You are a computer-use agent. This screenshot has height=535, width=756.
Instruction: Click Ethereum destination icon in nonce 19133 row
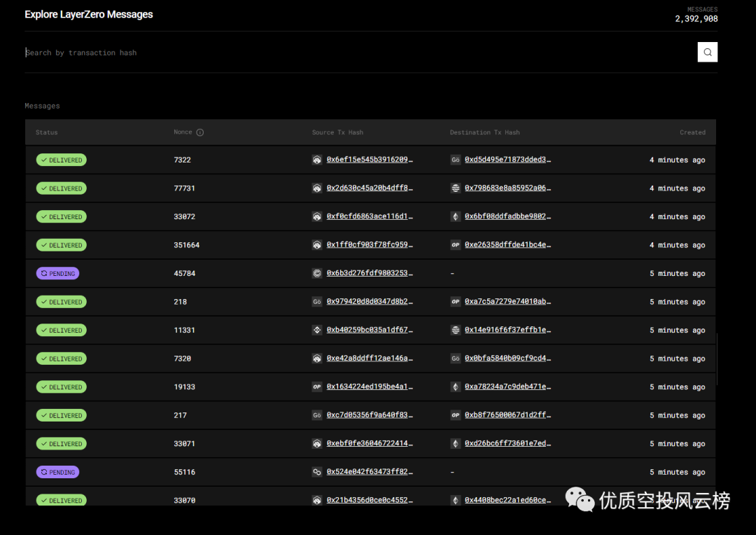(455, 387)
